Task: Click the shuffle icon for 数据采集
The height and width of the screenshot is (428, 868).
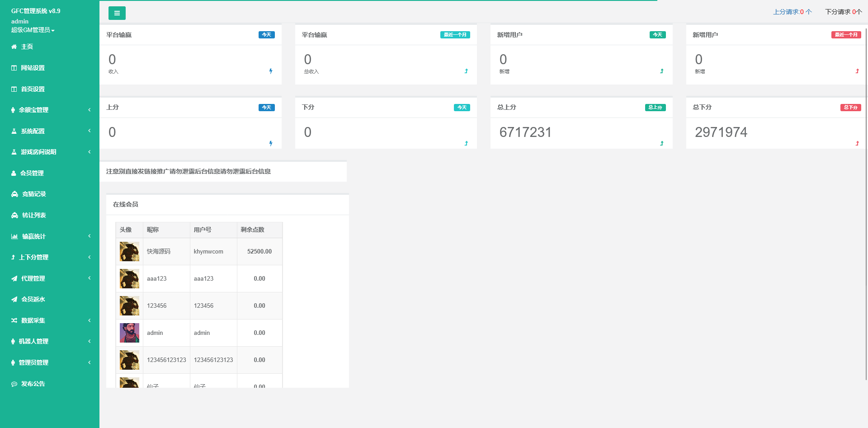Action: (14, 320)
